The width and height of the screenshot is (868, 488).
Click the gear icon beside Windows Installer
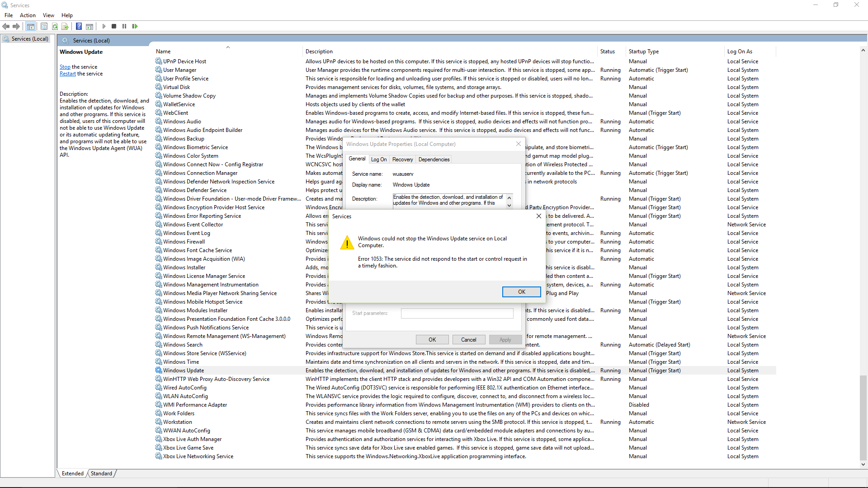click(x=158, y=267)
